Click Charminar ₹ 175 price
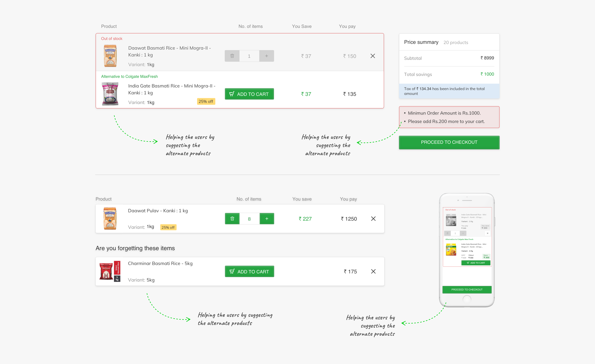595x364 pixels. pyautogui.click(x=350, y=272)
